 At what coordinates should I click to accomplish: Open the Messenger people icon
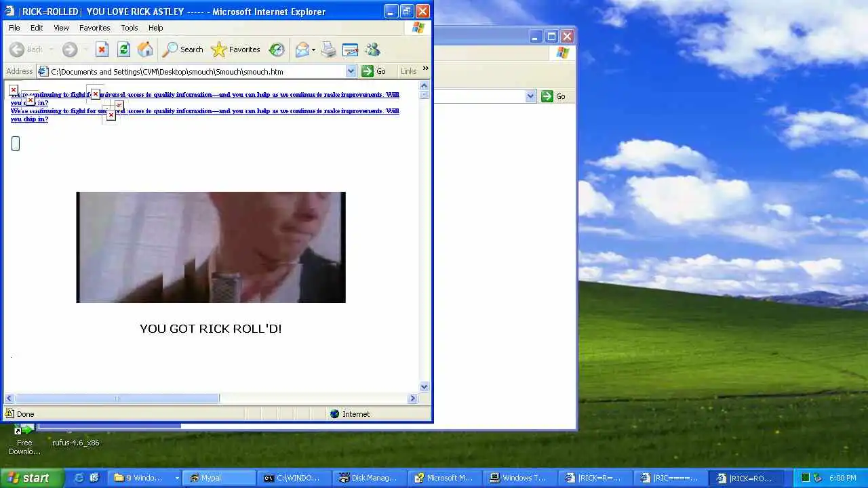point(372,49)
